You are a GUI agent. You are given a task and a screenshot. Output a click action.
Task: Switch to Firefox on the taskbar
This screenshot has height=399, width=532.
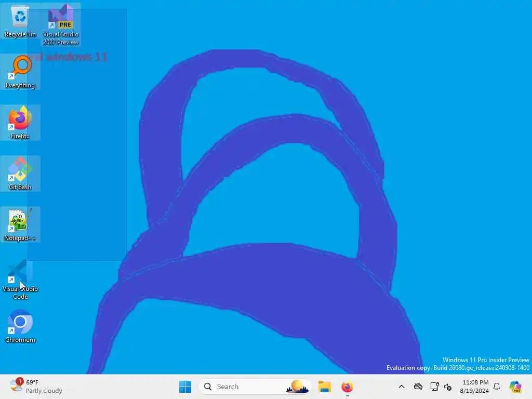tap(347, 387)
